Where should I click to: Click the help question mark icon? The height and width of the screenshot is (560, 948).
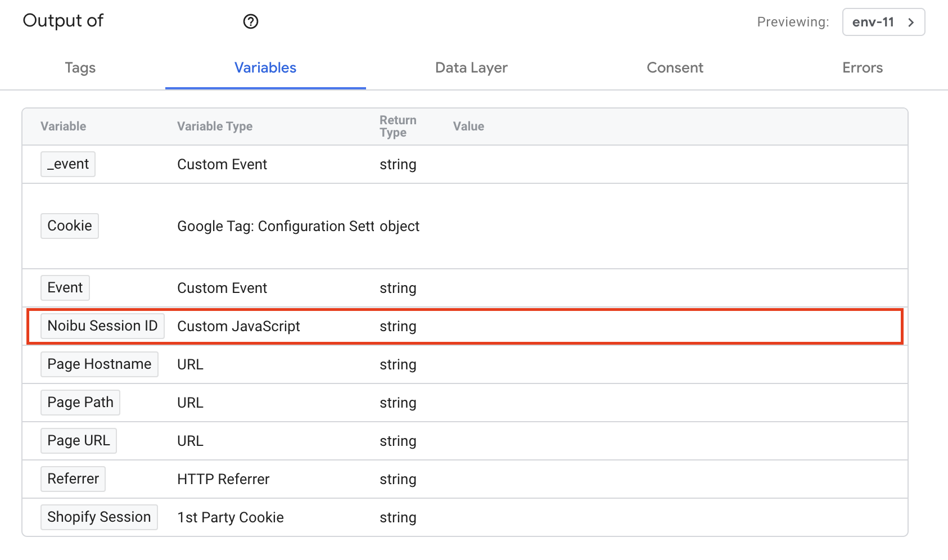tap(250, 21)
